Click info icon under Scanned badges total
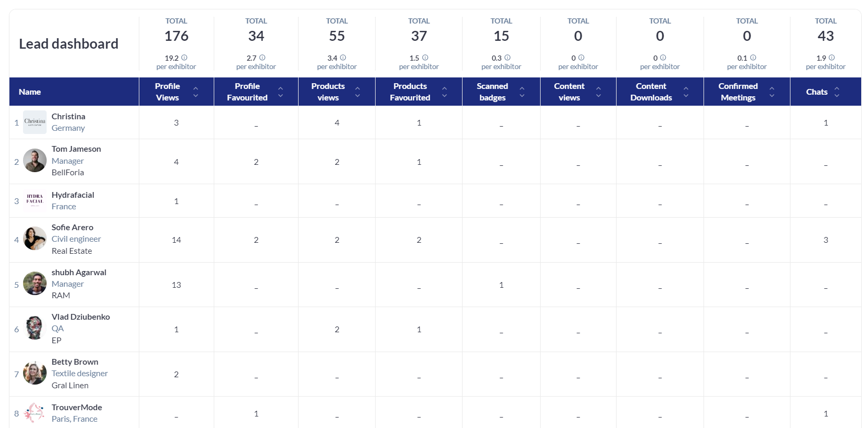This screenshot has height=428, width=868. 507,58
